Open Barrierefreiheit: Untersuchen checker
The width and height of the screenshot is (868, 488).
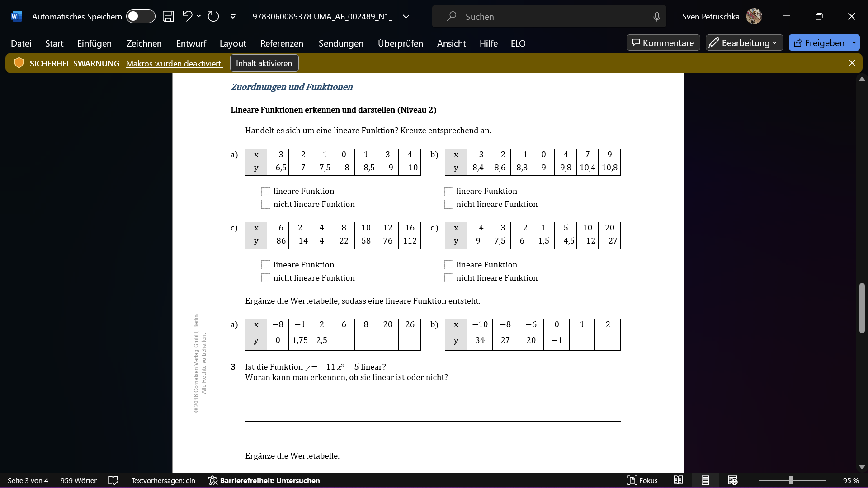point(264,480)
